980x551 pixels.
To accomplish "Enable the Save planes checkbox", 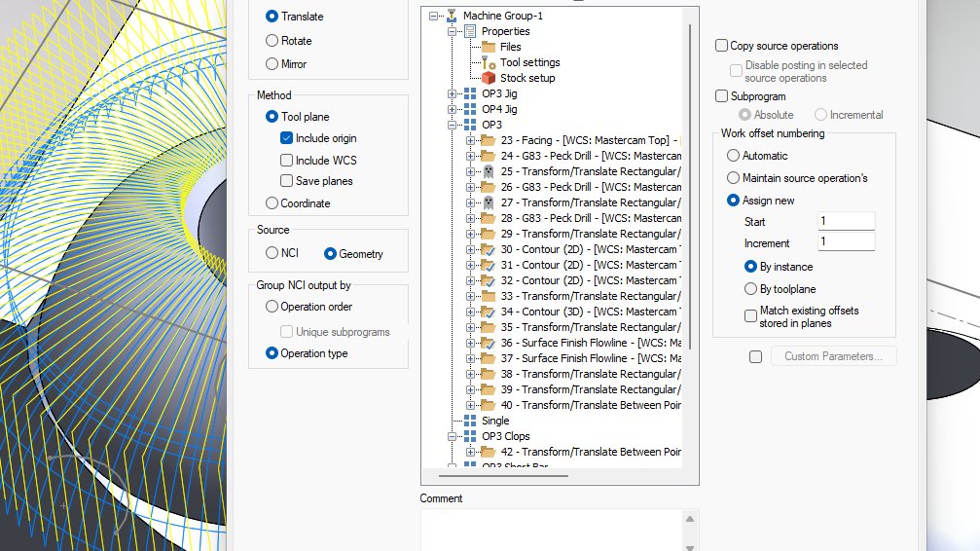I will (x=286, y=181).
